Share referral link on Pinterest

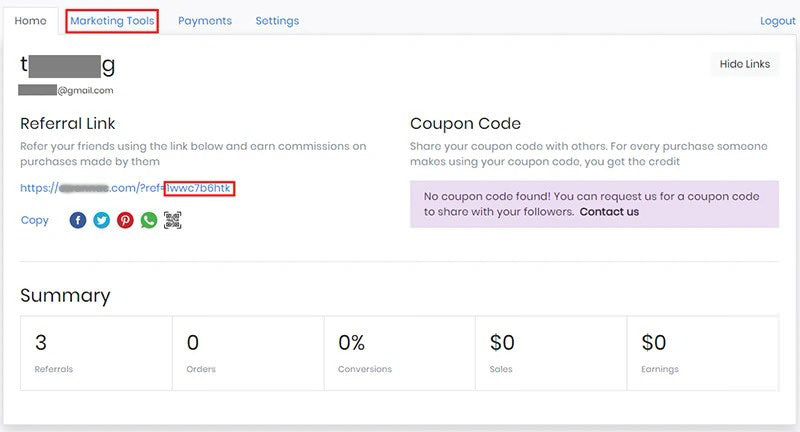[x=125, y=220]
